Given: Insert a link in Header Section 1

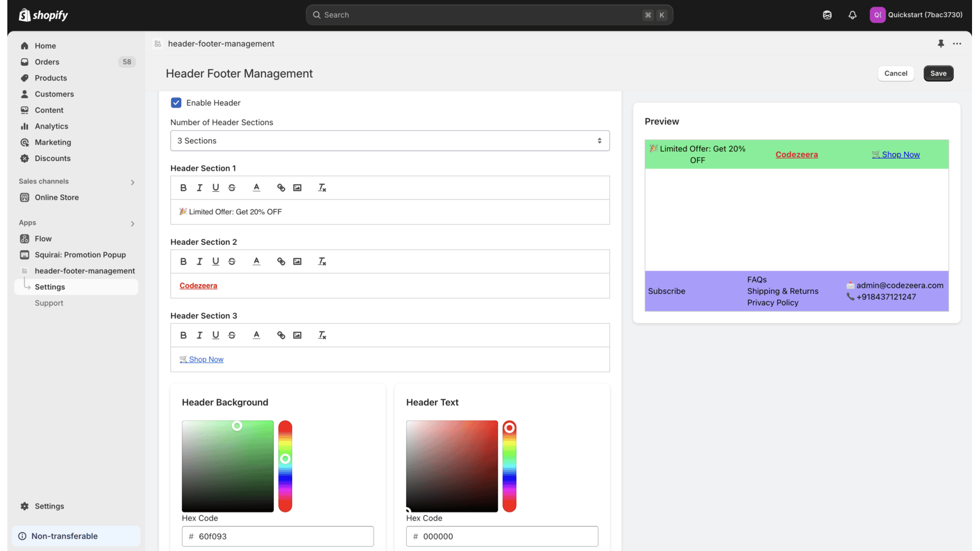Looking at the screenshot, I should [x=281, y=187].
